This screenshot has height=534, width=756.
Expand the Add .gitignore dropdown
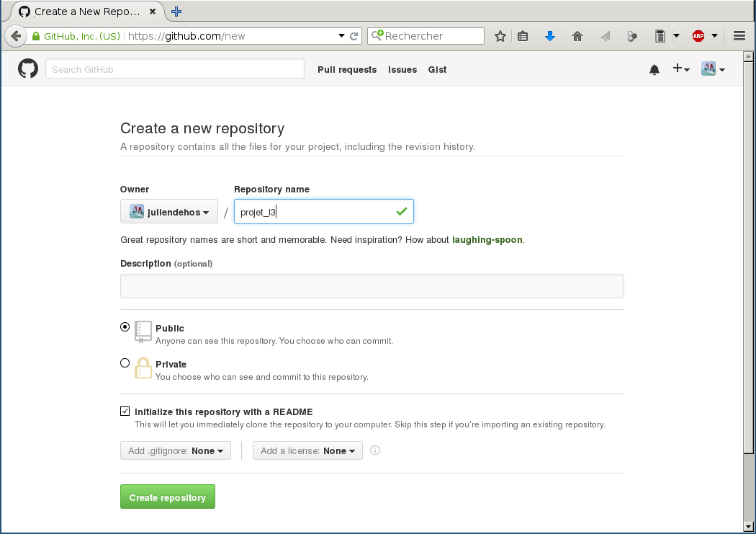pyautogui.click(x=176, y=450)
